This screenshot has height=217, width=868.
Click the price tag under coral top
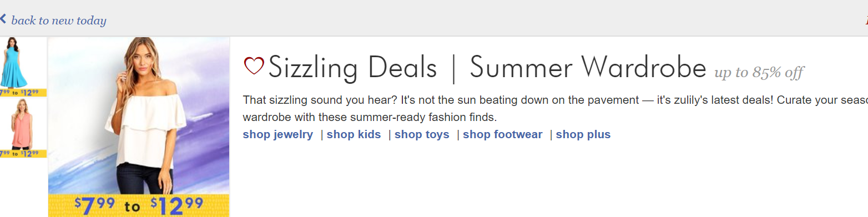tap(23, 154)
